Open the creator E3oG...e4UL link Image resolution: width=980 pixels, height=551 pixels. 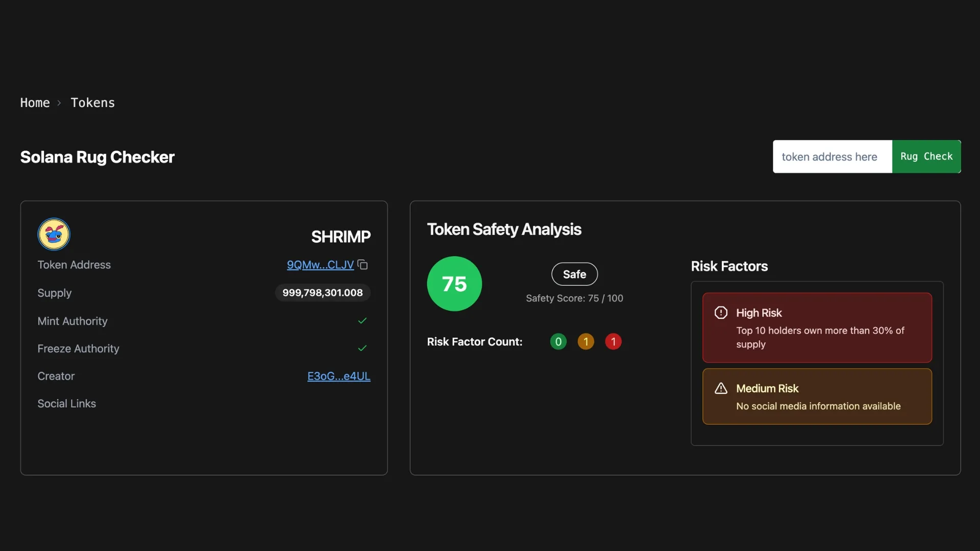(x=338, y=376)
